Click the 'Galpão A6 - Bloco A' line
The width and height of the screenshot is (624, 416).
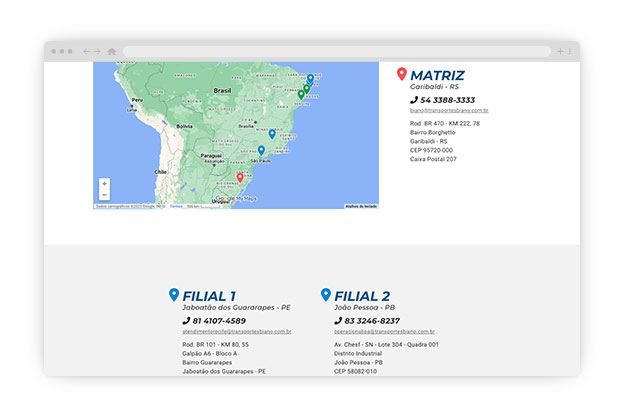210,353
